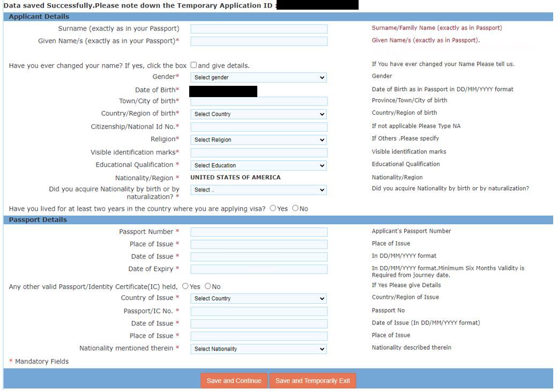Screen dimensions: 558x392
Task: Click the Surname input field
Action: point(258,29)
